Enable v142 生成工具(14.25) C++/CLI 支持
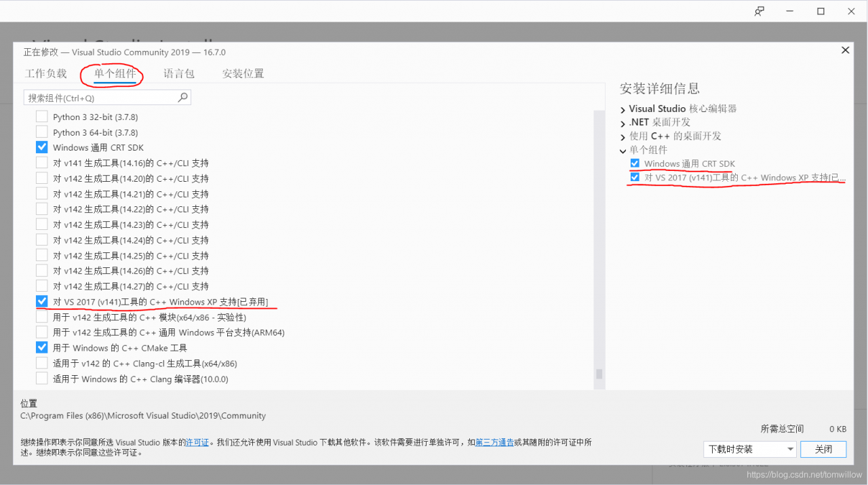Screen dimensions: 868x485 tap(42, 256)
